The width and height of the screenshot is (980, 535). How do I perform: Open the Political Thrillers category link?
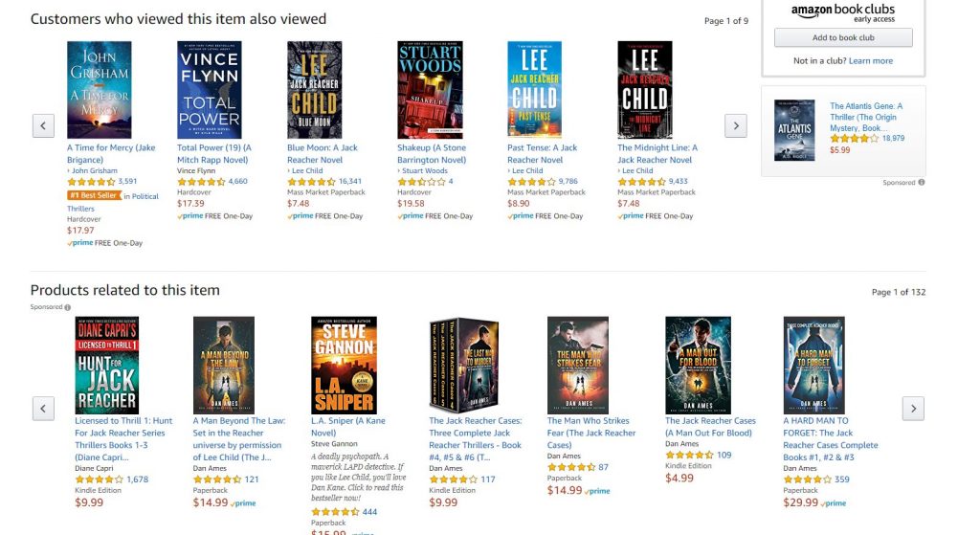[x=113, y=202]
